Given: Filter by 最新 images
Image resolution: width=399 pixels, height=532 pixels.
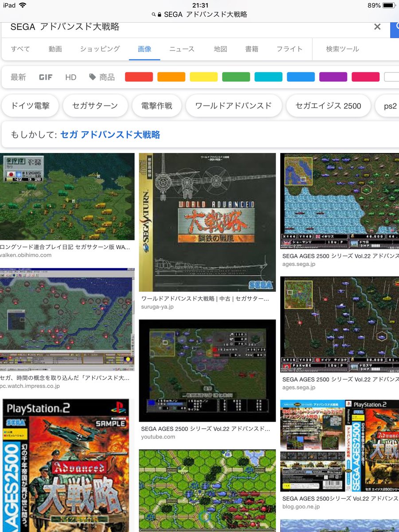Looking at the screenshot, I should 18,77.
